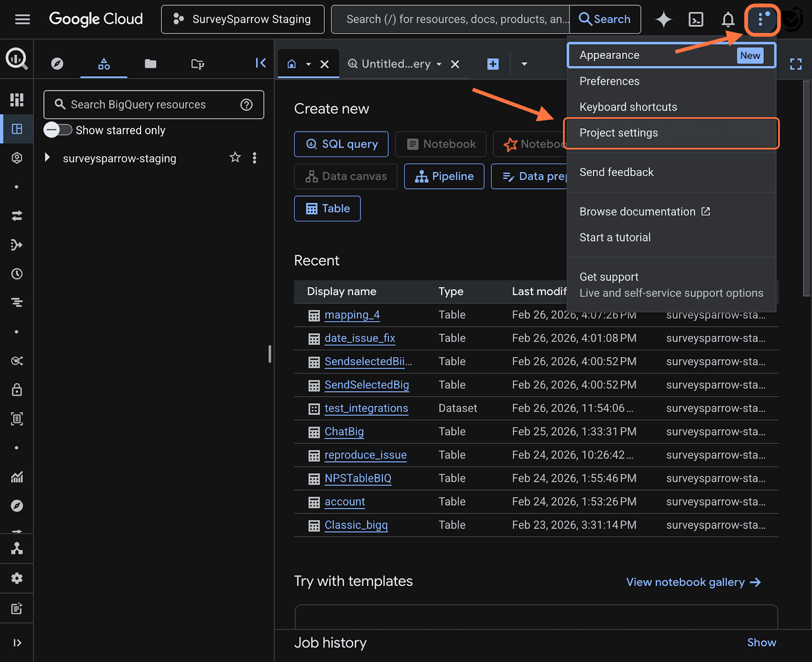The height and width of the screenshot is (662, 812).
Task: Create a new SQL query
Action: point(341,144)
